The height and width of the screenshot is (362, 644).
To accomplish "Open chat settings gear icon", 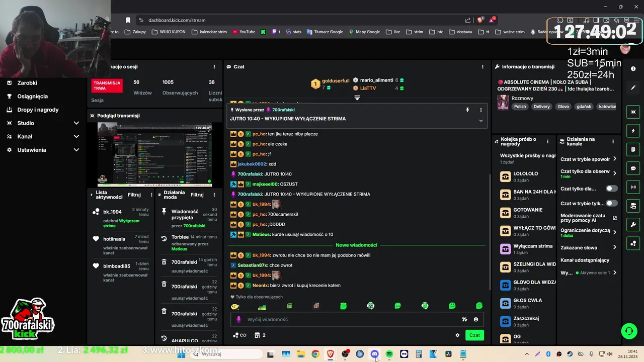I will pyautogui.click(x=457, y=335).
